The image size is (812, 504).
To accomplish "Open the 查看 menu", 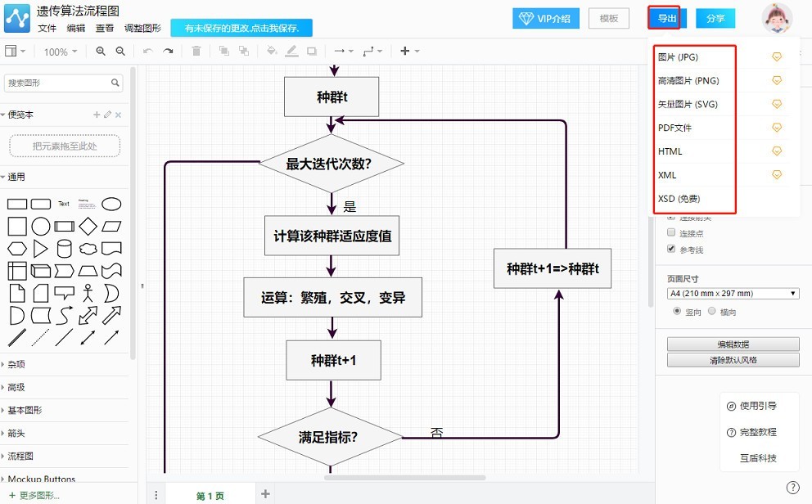I will (105, 28).
